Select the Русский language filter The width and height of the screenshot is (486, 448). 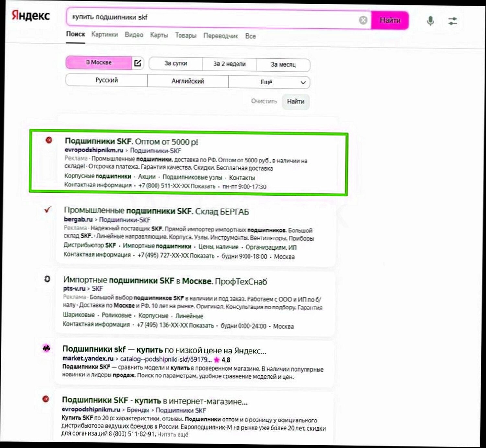107,80
